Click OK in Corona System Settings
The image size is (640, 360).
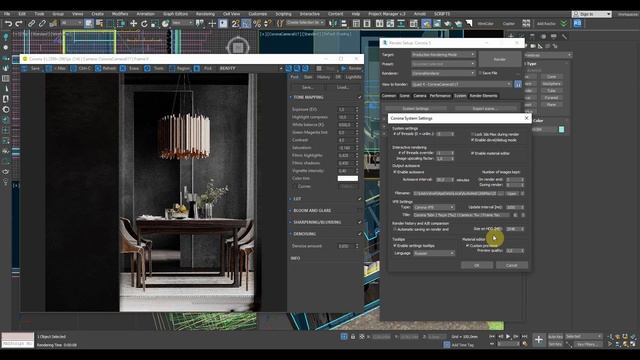coord(477,265)
